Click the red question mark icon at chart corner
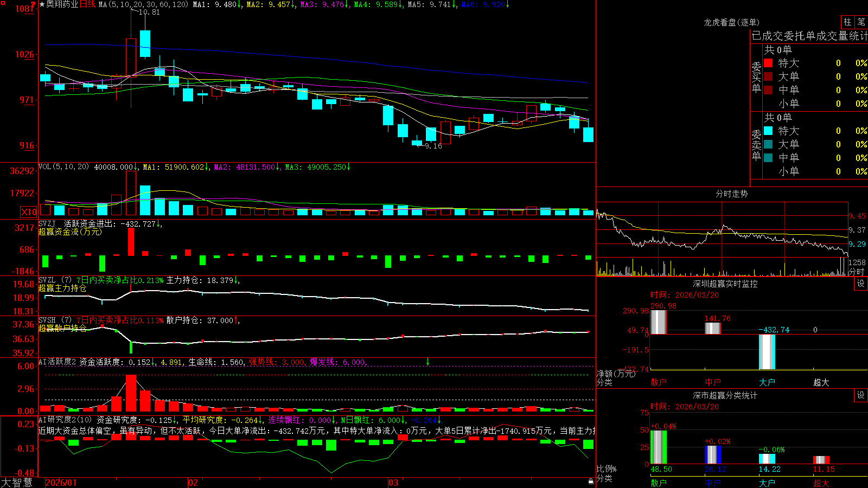Image resolution: width=868 pixels, height=488 pixels. point(33,4)
